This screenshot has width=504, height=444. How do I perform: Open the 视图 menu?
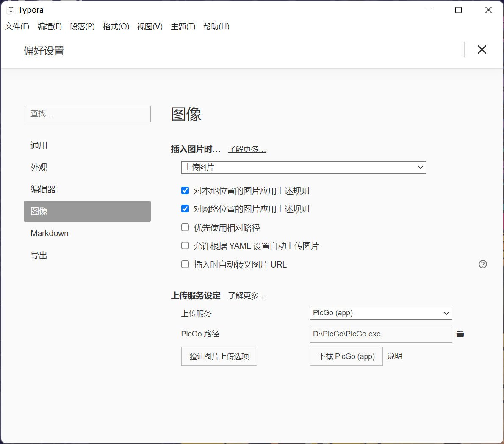click(x=150, y=26)
